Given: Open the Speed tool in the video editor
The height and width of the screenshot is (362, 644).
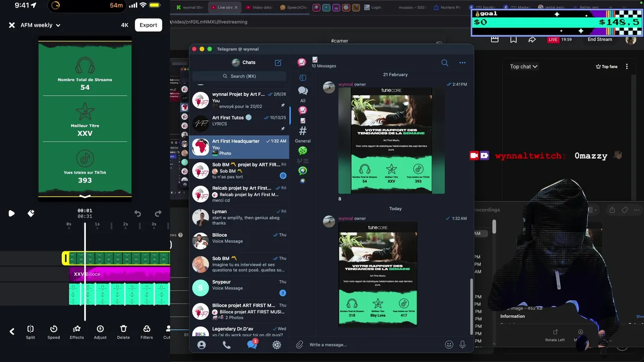Looking at the screenshot, I should (x=53, y=332).
